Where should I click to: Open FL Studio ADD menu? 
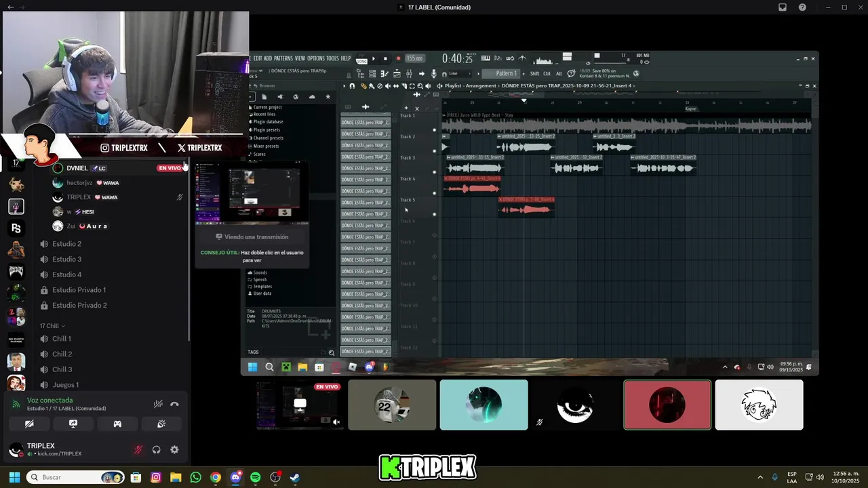pos(268,58)
